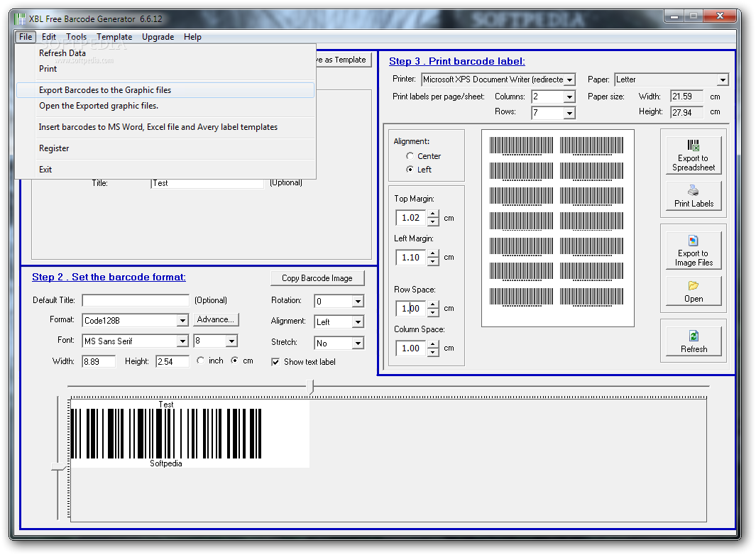Screen dimensions: 756x555
Task: Click the app icon in title bar
Action: (20, 18)
